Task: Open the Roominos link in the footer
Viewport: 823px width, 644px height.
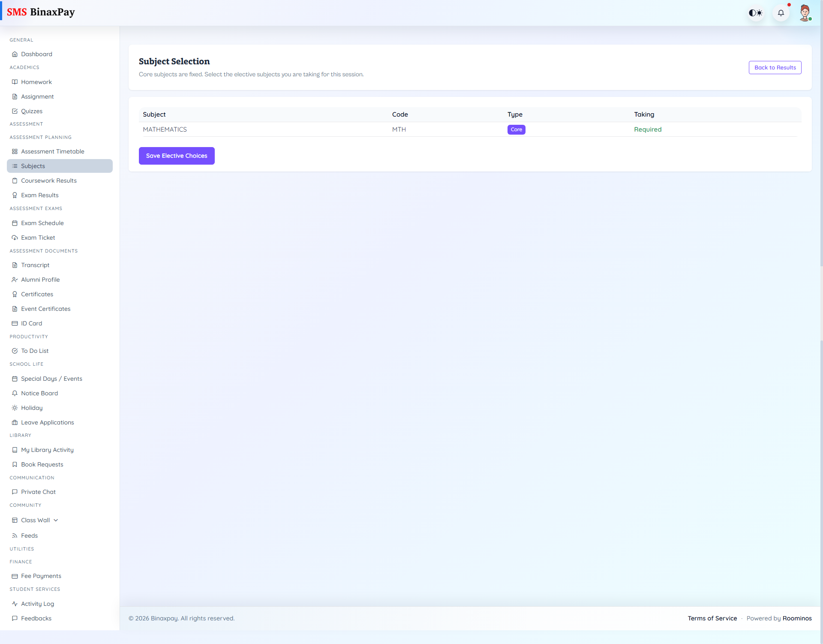Action: point(798,618)
